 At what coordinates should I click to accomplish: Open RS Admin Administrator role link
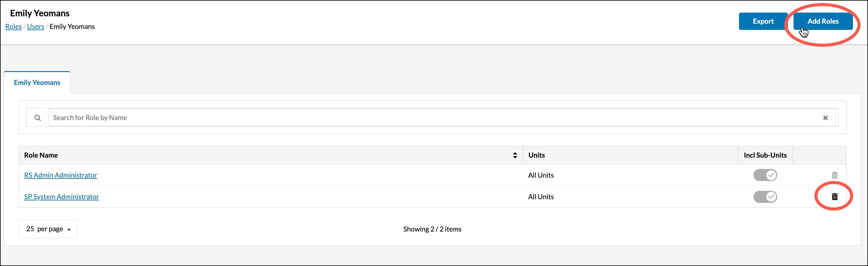click(61, 175)
